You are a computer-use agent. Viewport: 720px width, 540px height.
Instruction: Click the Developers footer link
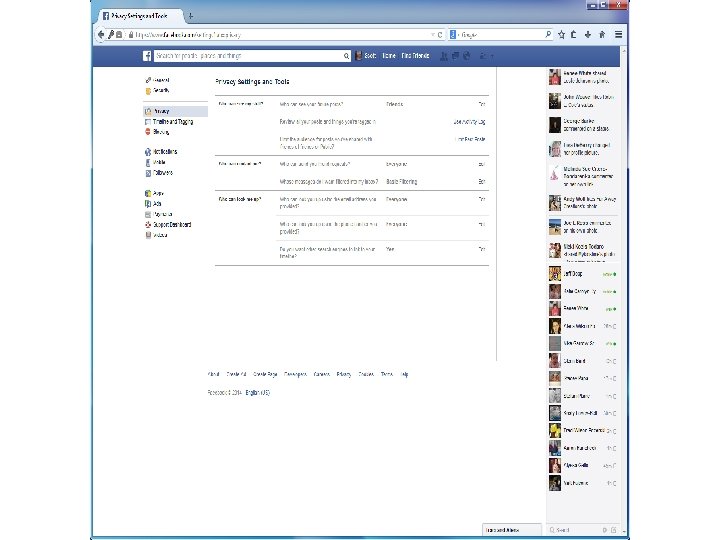[295, 374]
